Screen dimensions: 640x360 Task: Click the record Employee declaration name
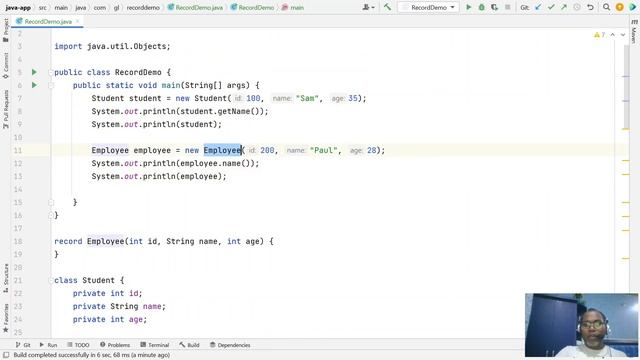(105, 241)
